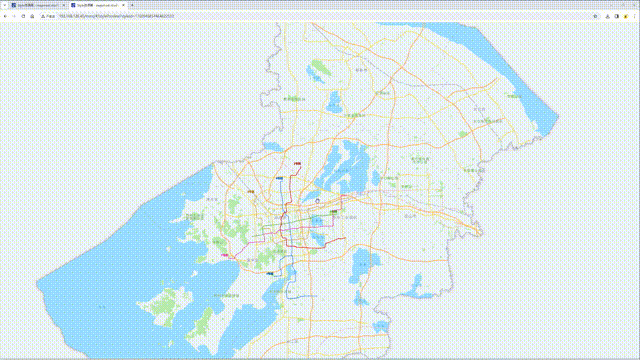Click the blue metro line top label
The image size is (640, 360).
pos(279,178)
